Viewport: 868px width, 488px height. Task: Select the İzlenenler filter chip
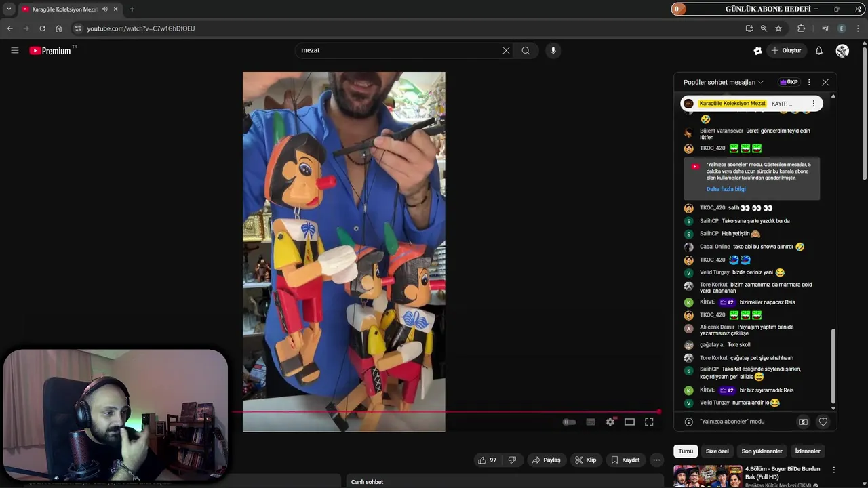point(808,451)
